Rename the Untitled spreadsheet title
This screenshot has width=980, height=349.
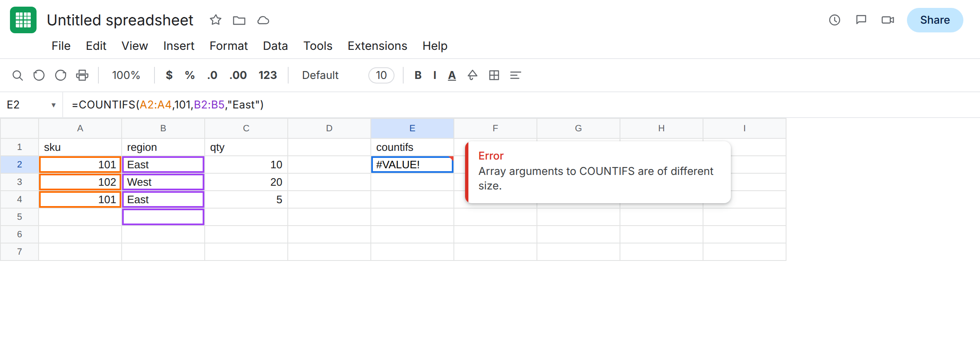tap(120, 20)
